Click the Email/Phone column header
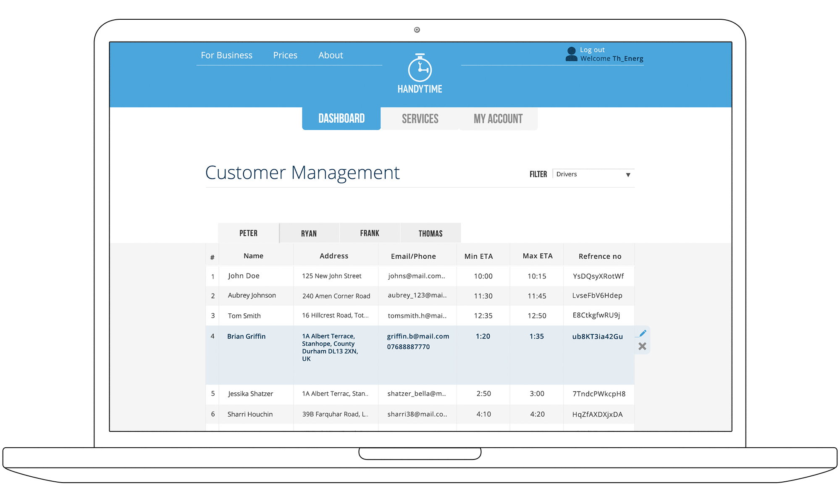Image resolution: width=840 pixels, height=504 pixels. point(413,256)
